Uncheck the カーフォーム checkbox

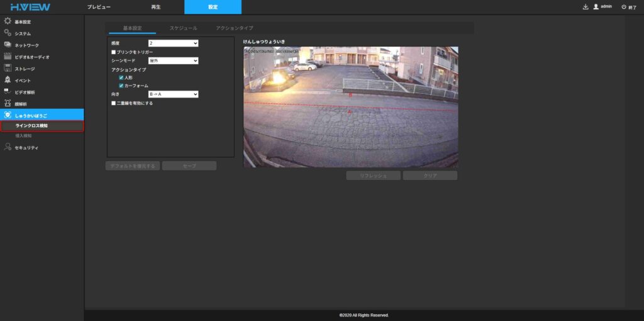click(121, 86)
